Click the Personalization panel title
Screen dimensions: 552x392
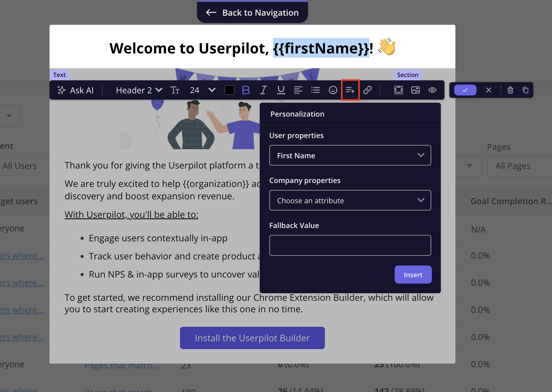pyautogui.click(x=297, y=114)
